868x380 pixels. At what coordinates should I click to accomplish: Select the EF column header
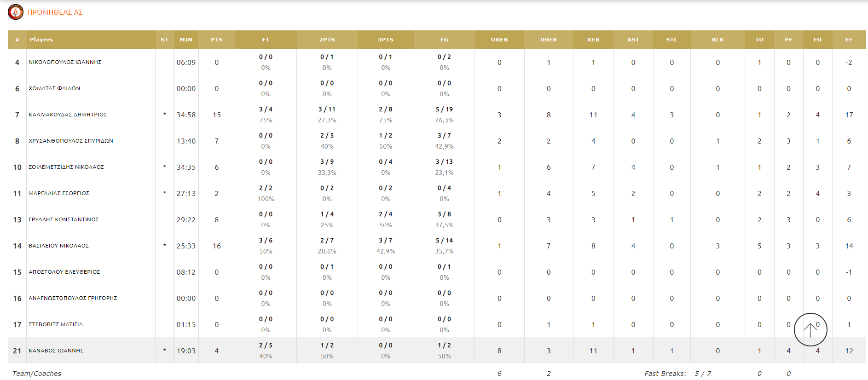(849, 40)
